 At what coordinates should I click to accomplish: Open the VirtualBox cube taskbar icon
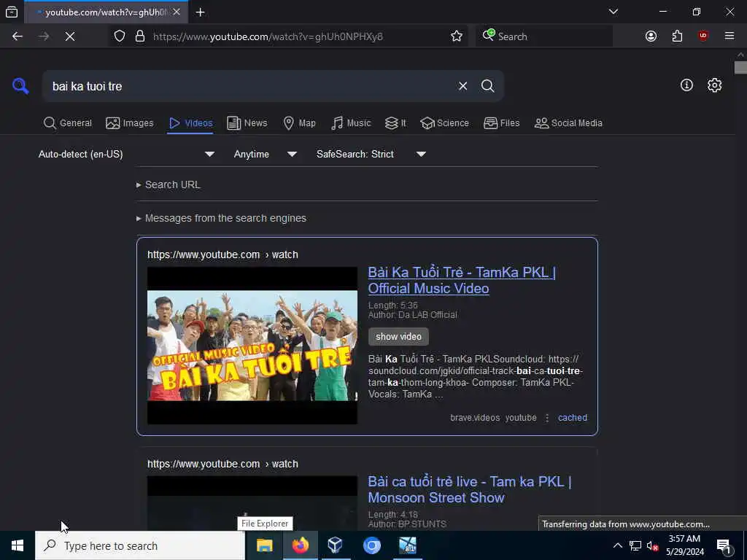tap(336, 545)
